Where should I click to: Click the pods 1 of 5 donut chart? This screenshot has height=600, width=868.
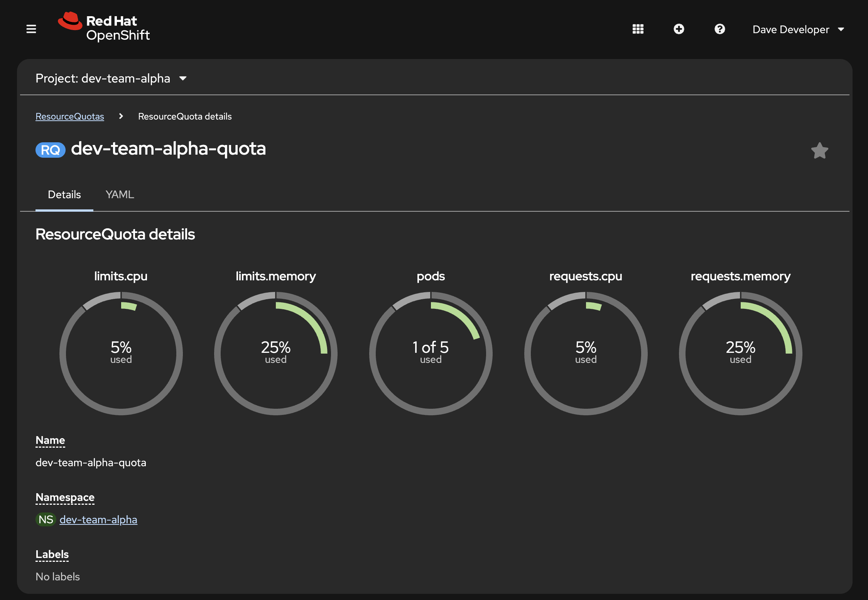click(431, 353)
